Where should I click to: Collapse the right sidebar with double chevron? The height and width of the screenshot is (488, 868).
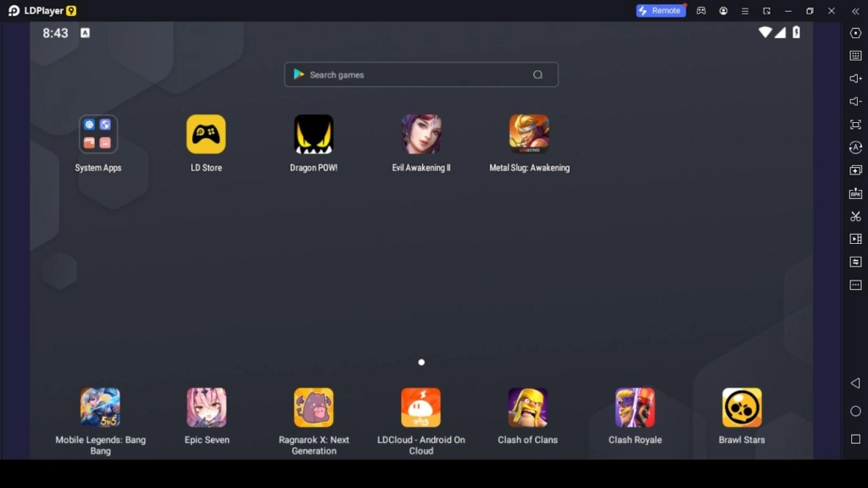855,10
